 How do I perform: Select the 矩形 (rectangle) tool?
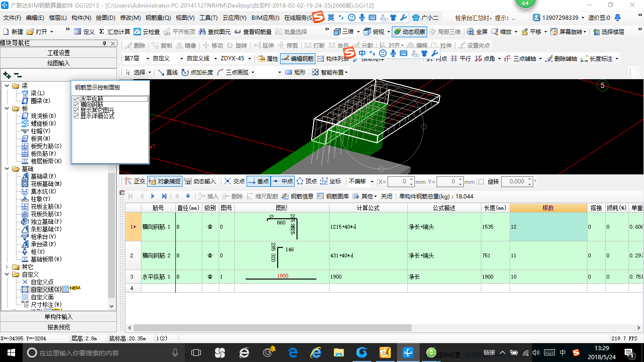[x=296, y=73]
